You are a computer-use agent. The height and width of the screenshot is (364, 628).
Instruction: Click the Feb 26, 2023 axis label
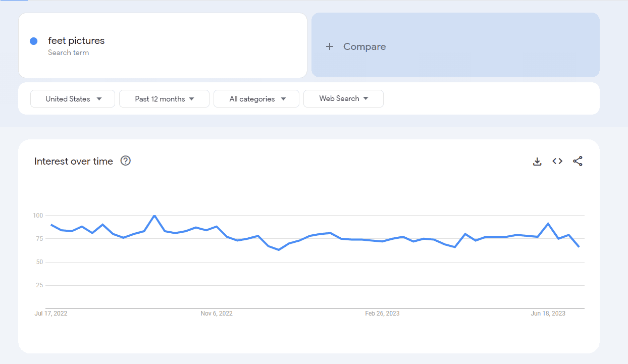[382, 314]
